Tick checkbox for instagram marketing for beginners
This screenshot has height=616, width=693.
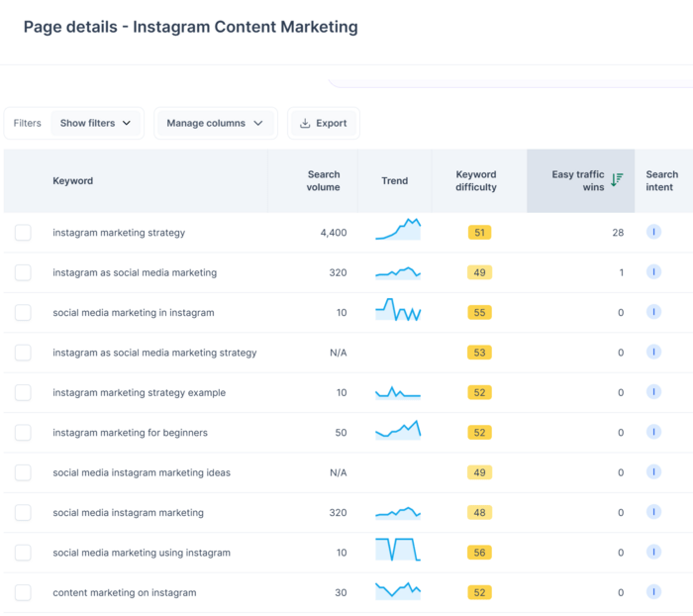[23, 433]
